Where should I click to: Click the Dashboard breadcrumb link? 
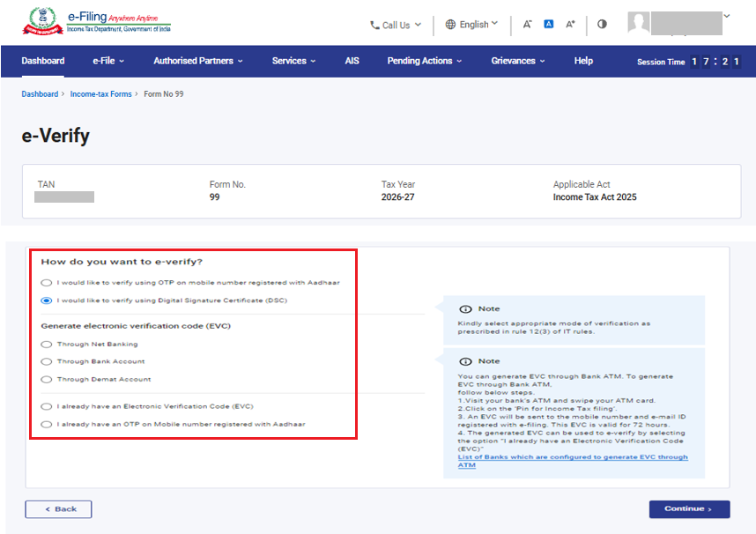[x=40, y=94]
